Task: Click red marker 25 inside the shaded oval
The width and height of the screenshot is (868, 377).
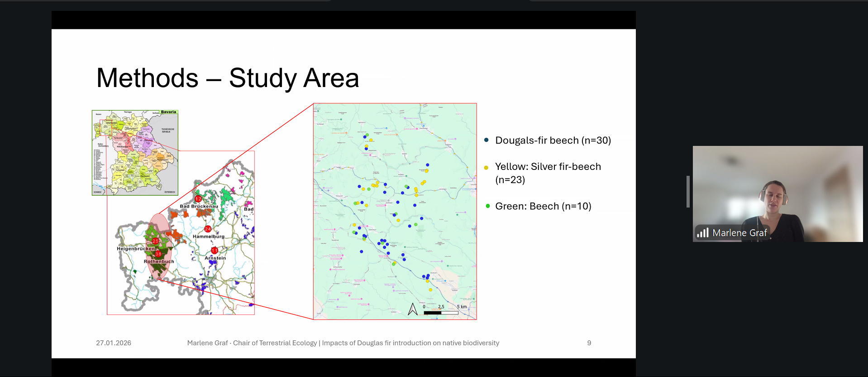Action: click(x=155, y=241)
